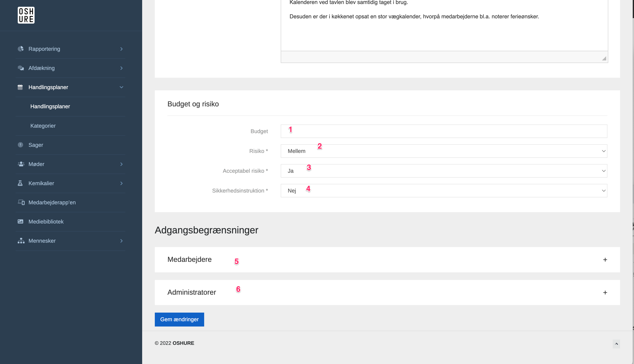Expand the Administratorer plus sign
The width and height of the screenshot is (634, 364).
click(x=605, y=293)
